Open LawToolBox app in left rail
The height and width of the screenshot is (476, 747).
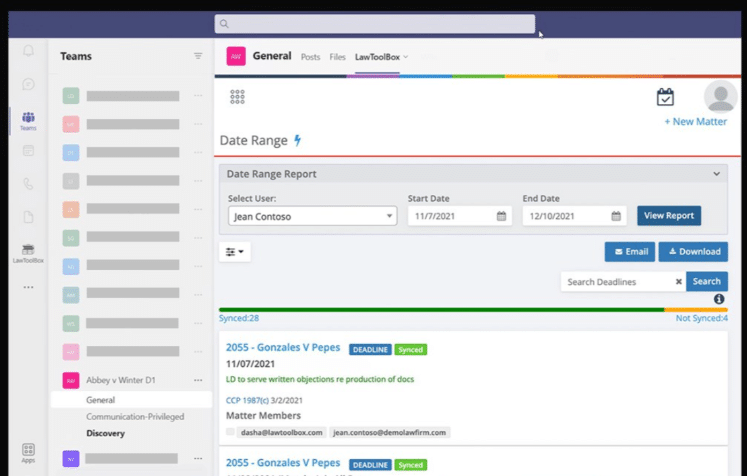(28, 252)
